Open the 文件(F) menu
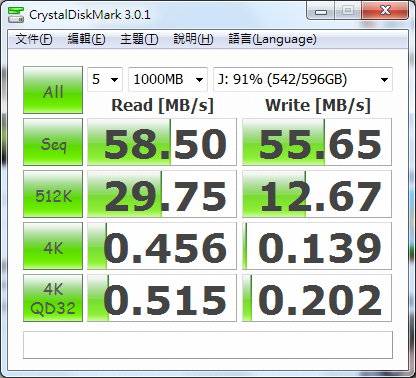Viewport: 416px width, 378px height. tap(34, 39)
